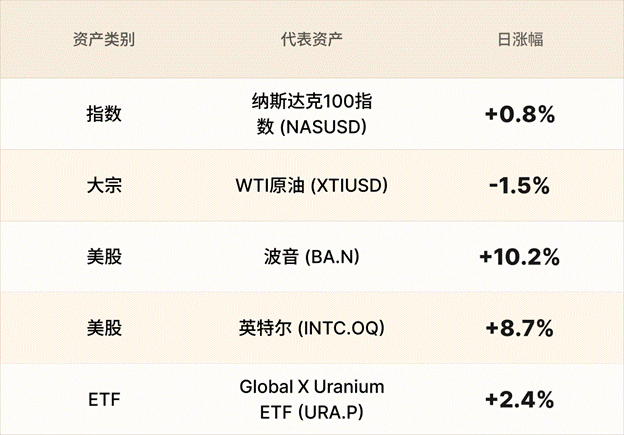Image resolution: width=624 pixels, height=435 pixels.
Task: Select the +10.2% daily change value
Action: coord(520,257)
